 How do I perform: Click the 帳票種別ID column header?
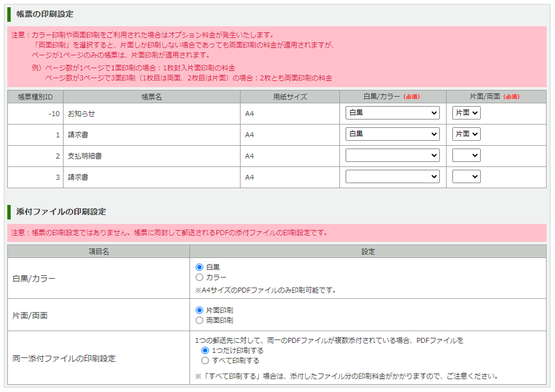point(35,97)
